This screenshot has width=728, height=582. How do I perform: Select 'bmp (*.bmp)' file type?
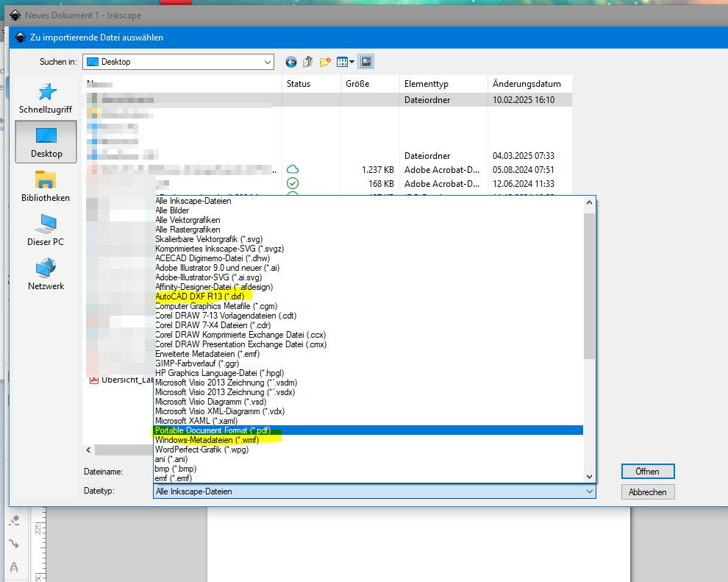pos(176,469)
